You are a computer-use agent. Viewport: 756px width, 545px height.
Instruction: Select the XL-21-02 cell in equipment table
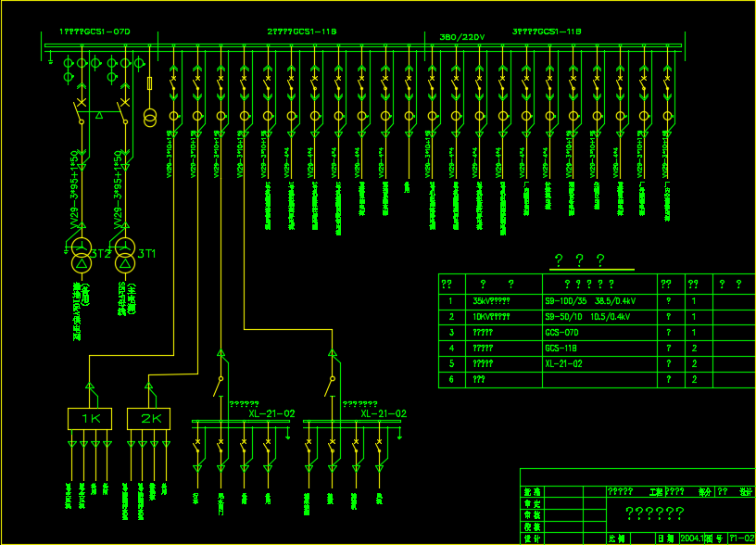564,364
